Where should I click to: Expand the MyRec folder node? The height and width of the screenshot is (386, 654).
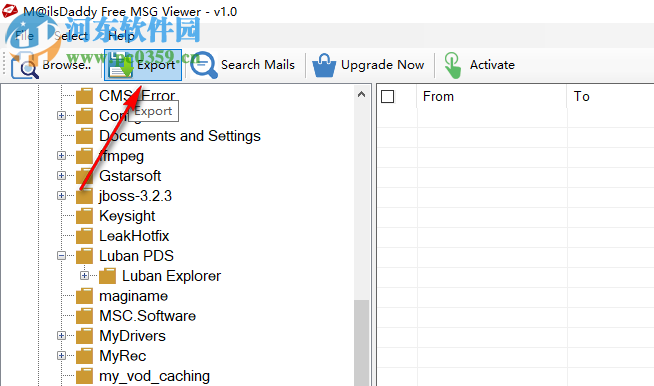61,356
